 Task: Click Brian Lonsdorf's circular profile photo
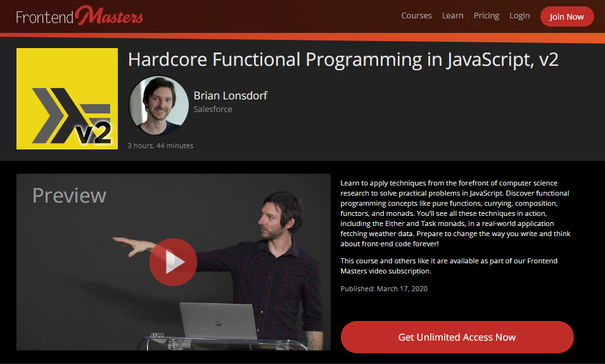coord(158,105)
